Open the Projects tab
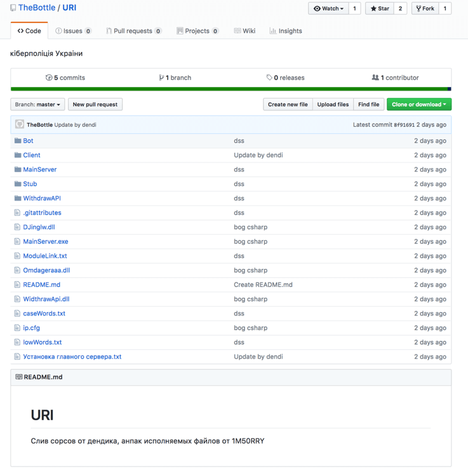Viewport: 468px width, 476px height. pyautogui.click(x=197, y=31)
